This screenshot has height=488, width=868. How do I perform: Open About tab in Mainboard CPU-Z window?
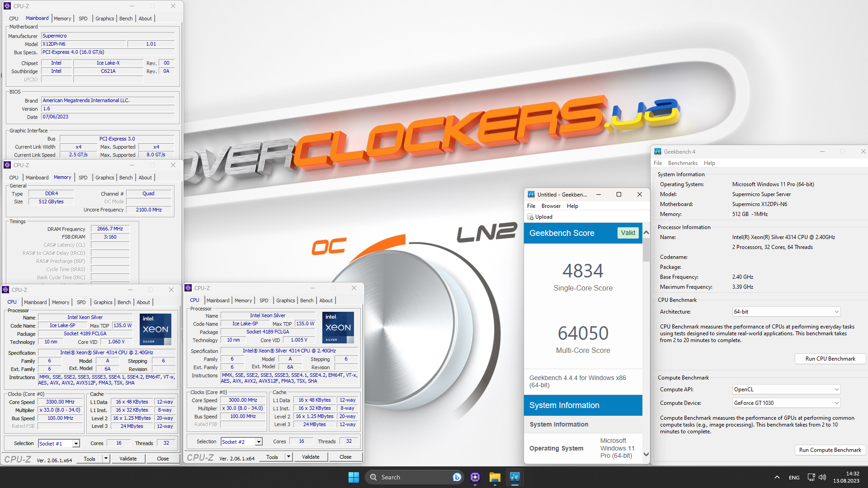click(x=145, y=19)
